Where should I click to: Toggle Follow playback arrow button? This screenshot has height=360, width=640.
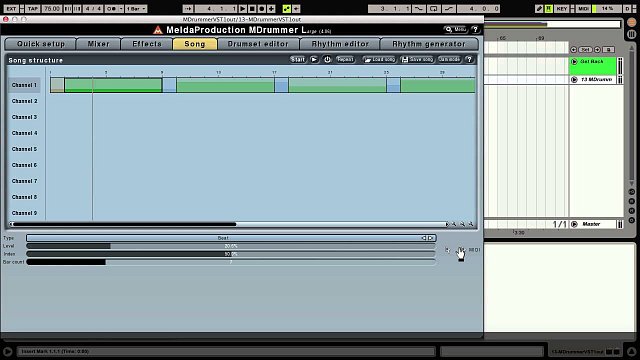pyautogui.click(x=187, y=9)
